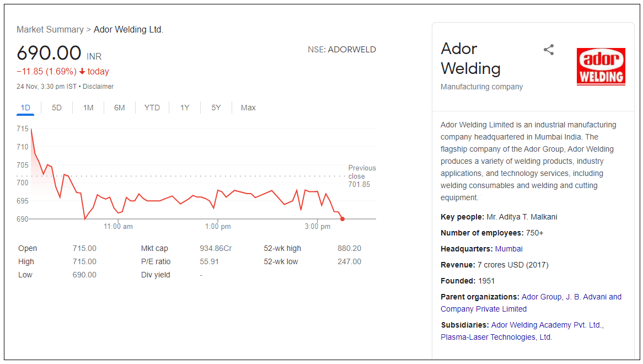This screenshot has height=364, width=643.
Task: Show the 1M price chart
Action: [88, 108]
